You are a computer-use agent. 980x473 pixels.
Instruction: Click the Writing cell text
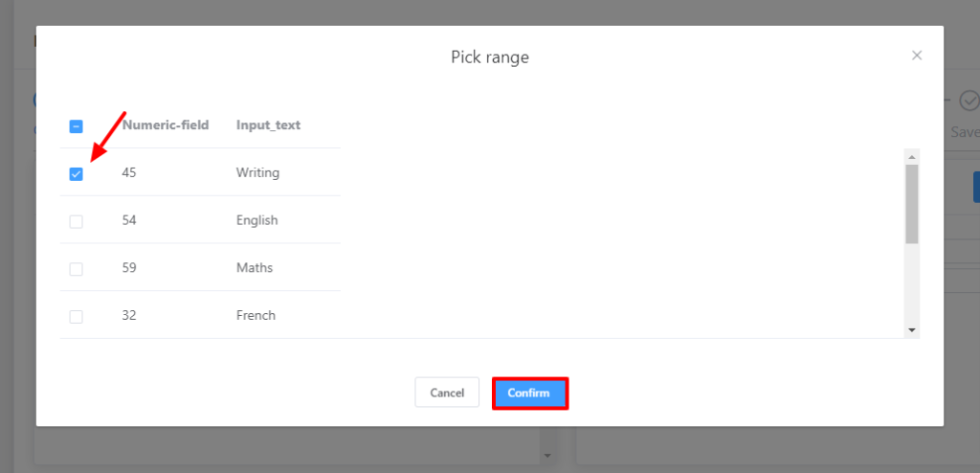coord(257,173)
